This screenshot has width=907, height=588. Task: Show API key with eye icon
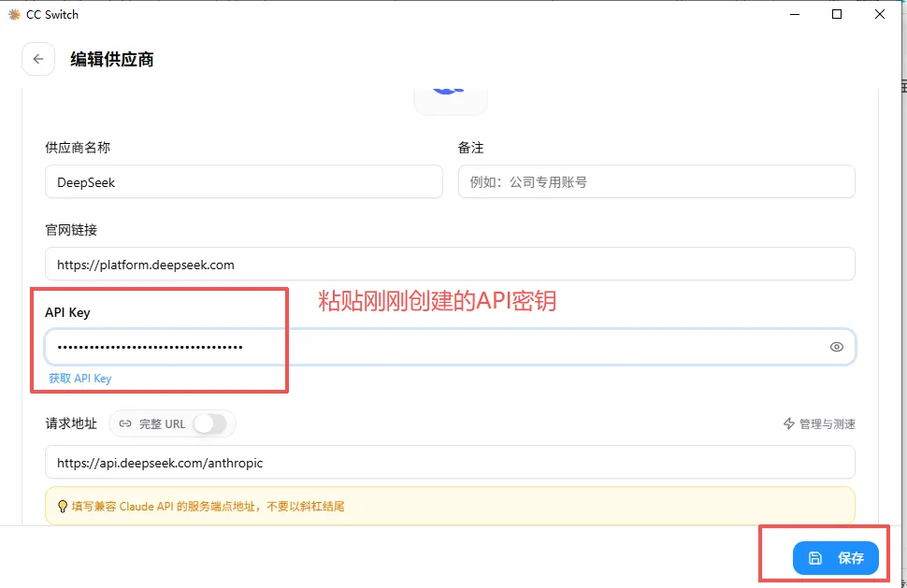pyautogui.click(x=837, y=347)
